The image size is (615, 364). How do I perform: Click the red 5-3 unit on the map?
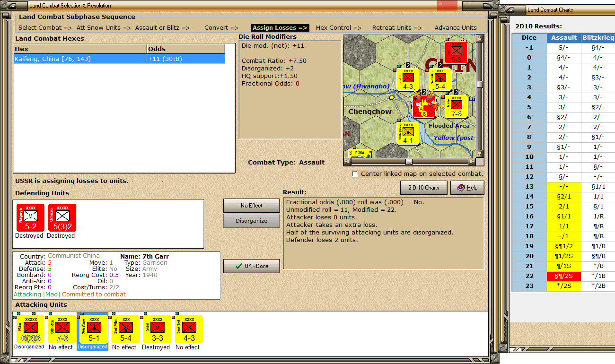tap(456, 52)
